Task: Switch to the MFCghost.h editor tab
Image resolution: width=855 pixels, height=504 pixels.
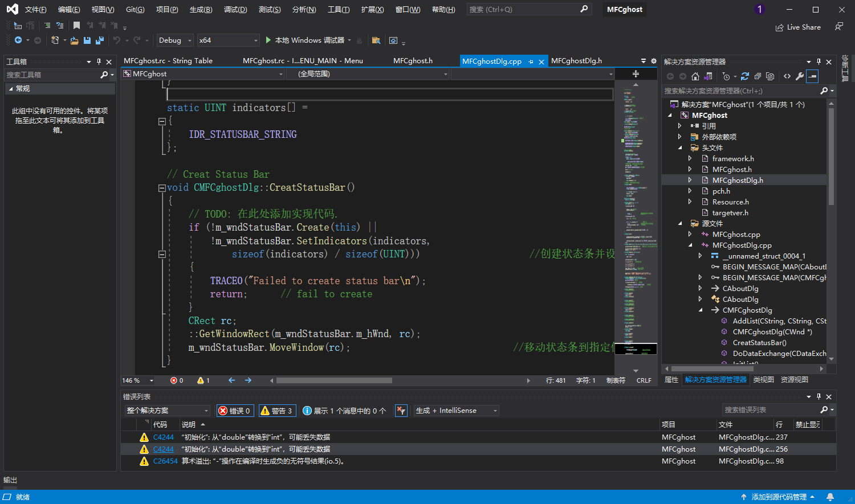Action: click(413, 61)
